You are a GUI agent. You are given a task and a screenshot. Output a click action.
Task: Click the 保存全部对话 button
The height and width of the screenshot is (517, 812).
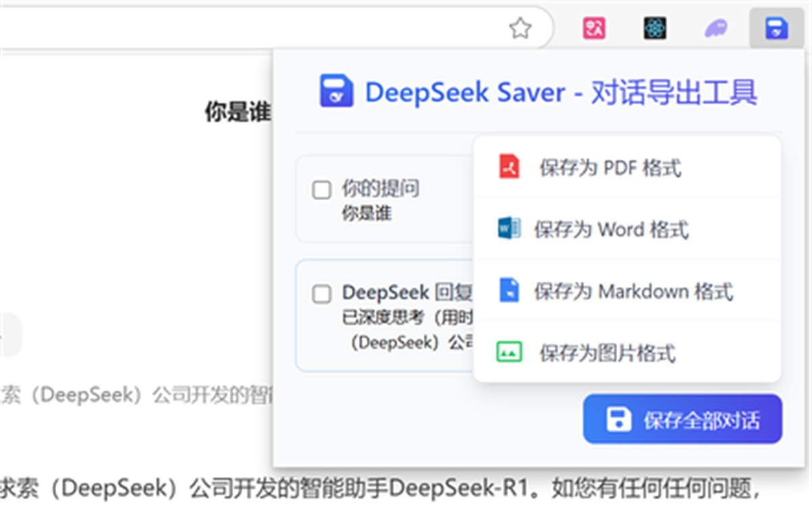pyautogui.click(x=683, y=420)
